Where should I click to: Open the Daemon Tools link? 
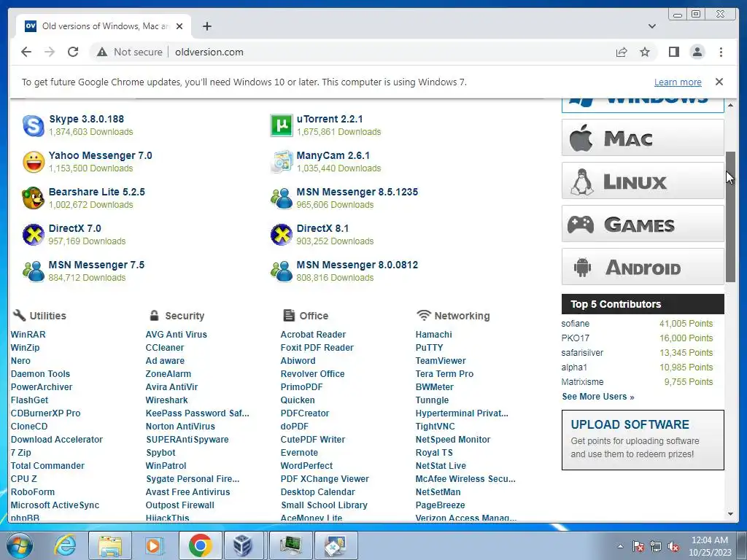point(41,374)
